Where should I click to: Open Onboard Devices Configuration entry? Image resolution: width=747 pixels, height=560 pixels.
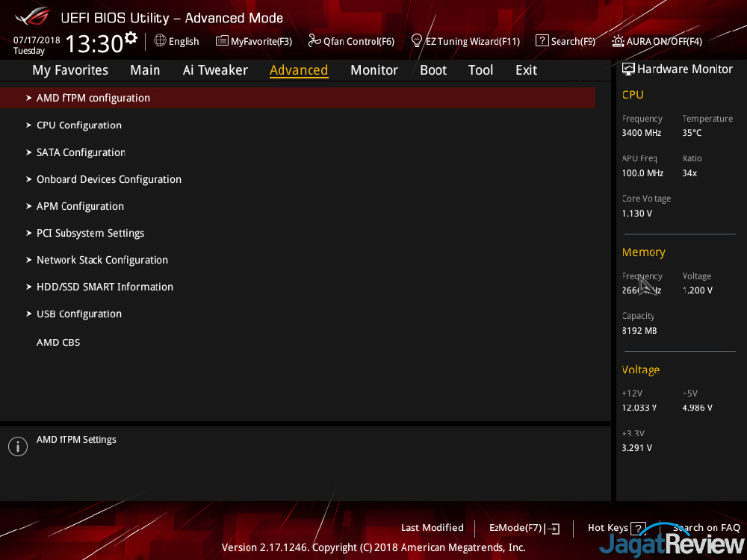tap(108, 179)
